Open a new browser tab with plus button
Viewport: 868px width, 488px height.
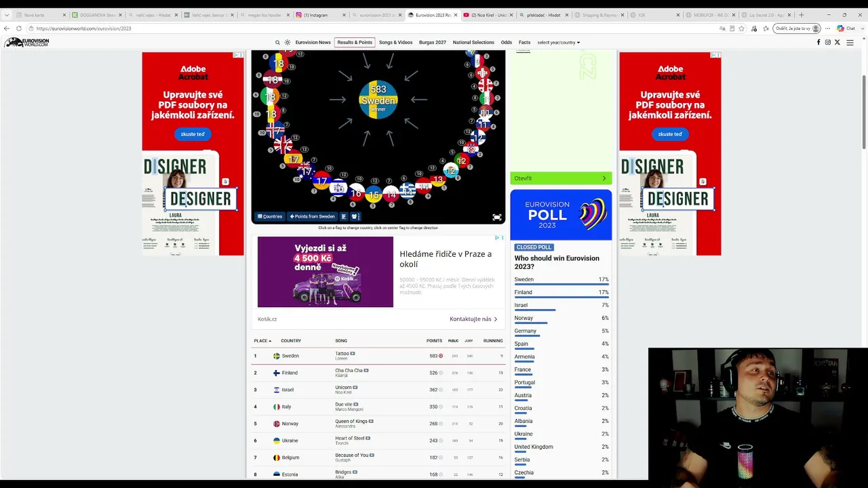coord(801,15)
